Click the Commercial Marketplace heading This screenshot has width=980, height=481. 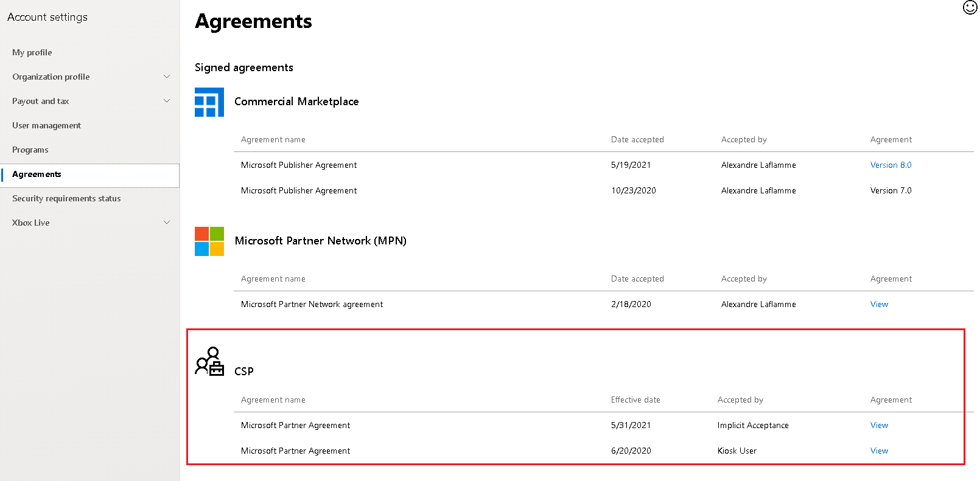click(x=296, y=102)
